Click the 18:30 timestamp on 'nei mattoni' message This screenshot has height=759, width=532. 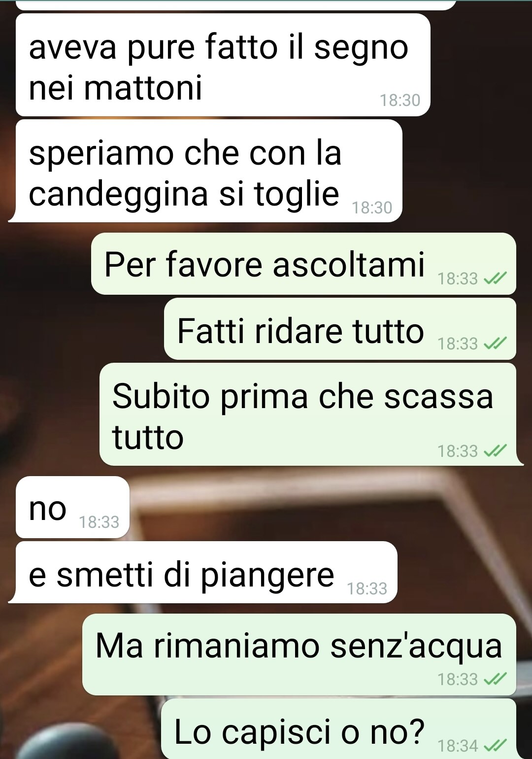click(400, 101)
